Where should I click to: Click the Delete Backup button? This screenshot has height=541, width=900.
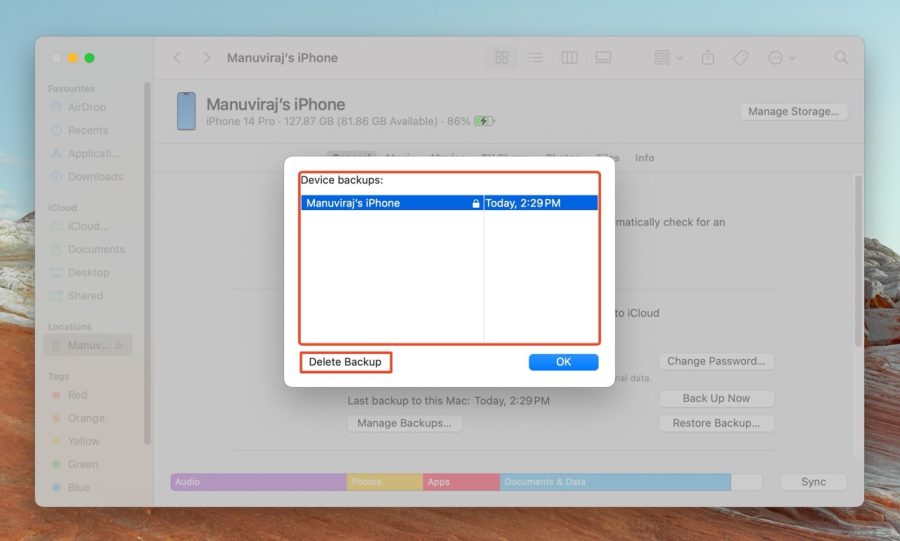345,362
